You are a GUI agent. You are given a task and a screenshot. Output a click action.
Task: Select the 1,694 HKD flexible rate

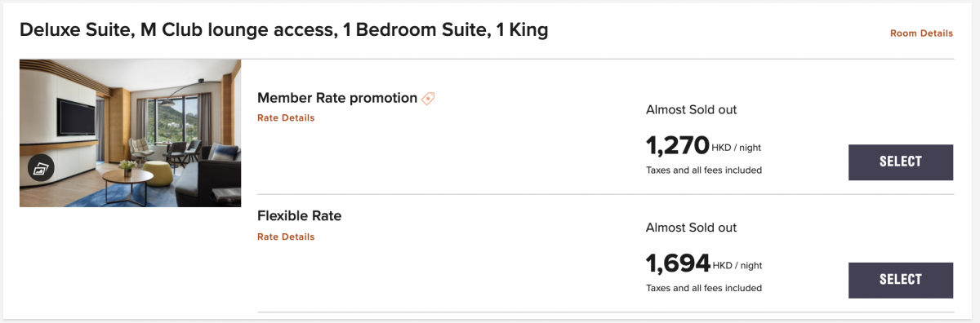pos(901,280)
